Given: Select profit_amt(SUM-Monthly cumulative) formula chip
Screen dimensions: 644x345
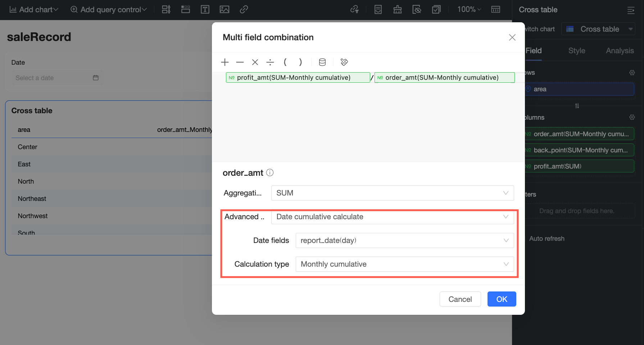Looking at the screenshot, I should 298,78.
